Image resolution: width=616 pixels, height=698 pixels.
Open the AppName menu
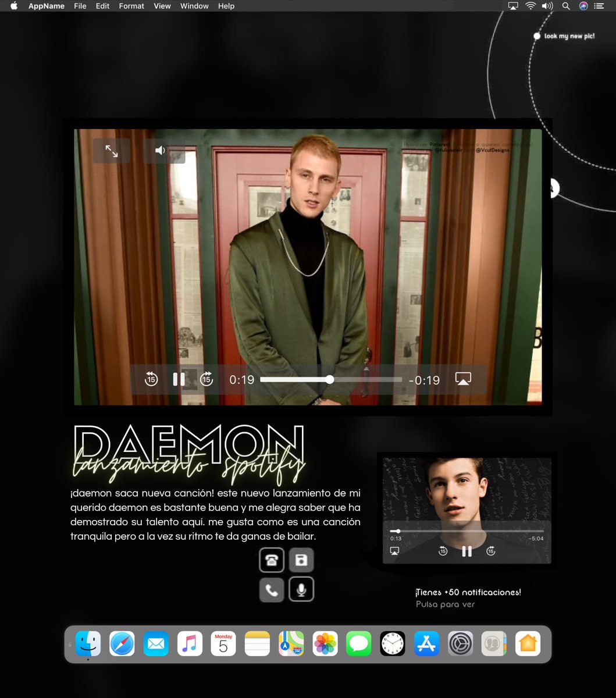(x=47, y=6)
